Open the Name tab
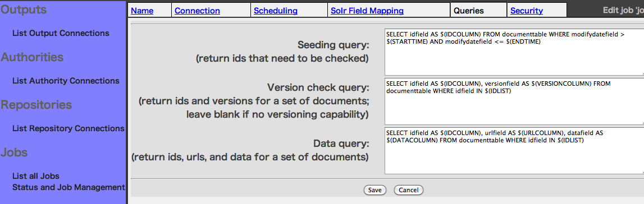This screenshot has width=644, height=204. (x=142, y=11)
